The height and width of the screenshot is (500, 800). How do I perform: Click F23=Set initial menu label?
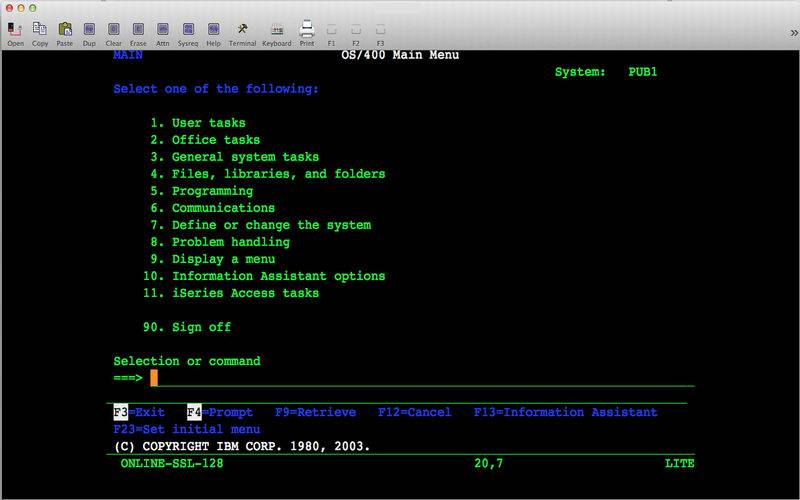pyautogui.click(x=187, y=429)
